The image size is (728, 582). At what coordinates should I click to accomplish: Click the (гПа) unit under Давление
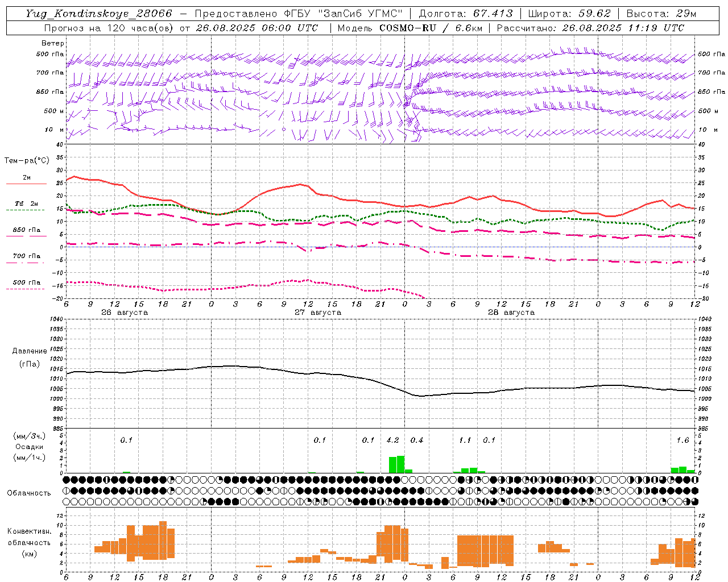pyautogui.click(x=30, y=364)
